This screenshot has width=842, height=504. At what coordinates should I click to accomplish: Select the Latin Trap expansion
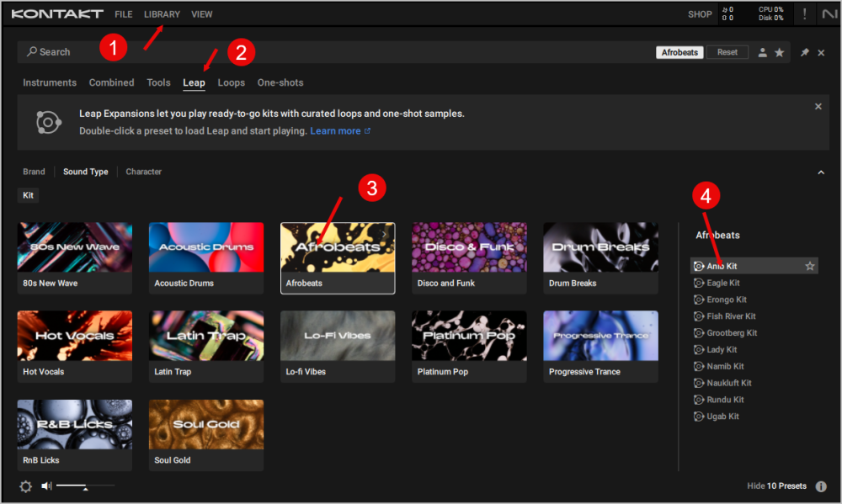pos(206,347)
